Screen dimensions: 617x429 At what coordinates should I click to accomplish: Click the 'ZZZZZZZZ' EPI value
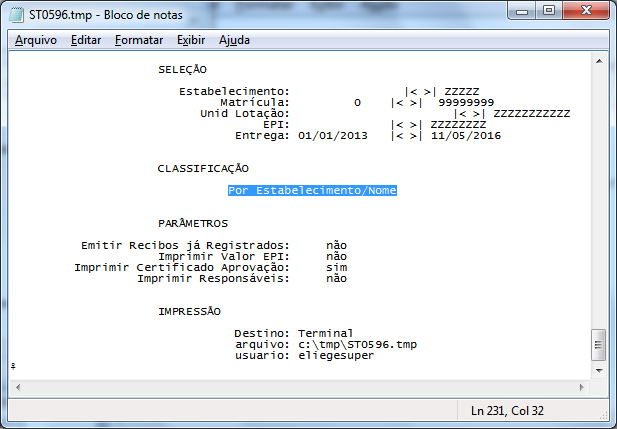(x=458, y=125)
